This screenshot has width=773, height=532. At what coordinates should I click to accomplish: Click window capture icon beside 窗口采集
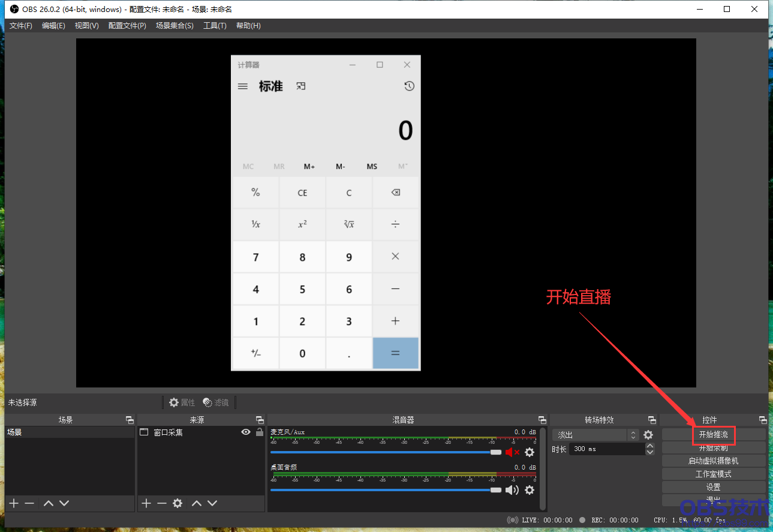(144, 432)
